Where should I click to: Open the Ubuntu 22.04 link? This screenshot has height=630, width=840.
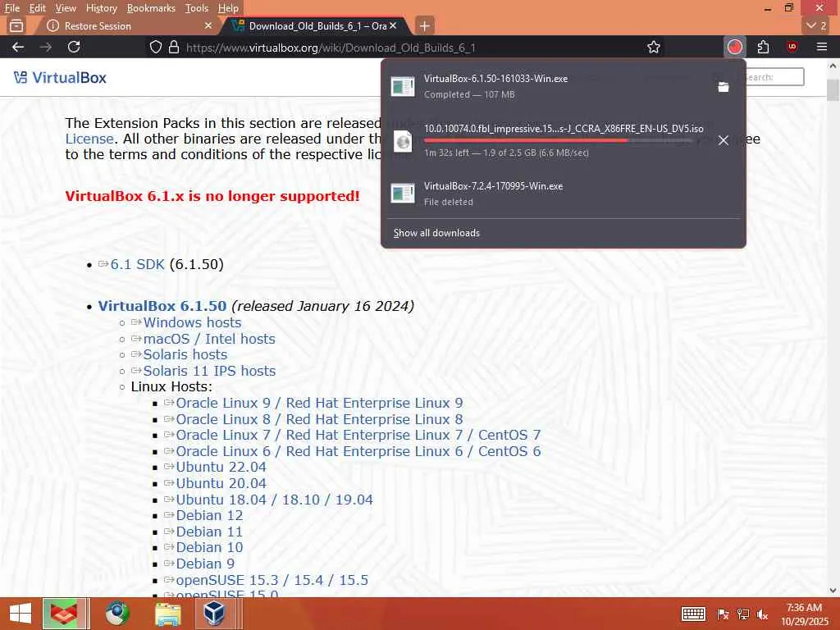click(221, 467)
